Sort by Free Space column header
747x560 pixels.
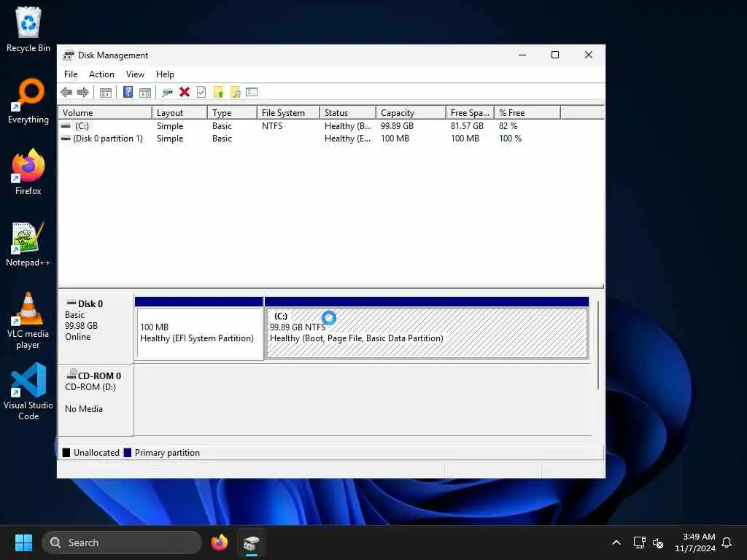point(470,113)
